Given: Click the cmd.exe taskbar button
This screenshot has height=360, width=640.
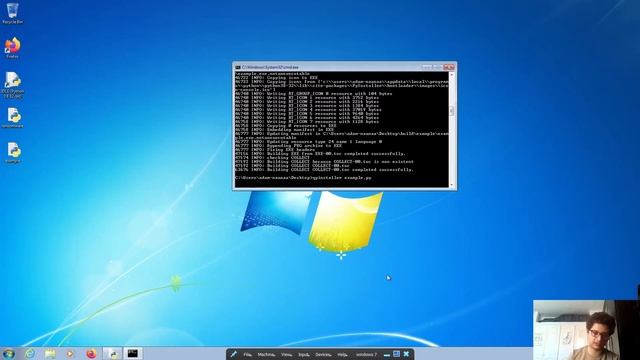Looking at the screenshot, I should click(x=133, y=353).
